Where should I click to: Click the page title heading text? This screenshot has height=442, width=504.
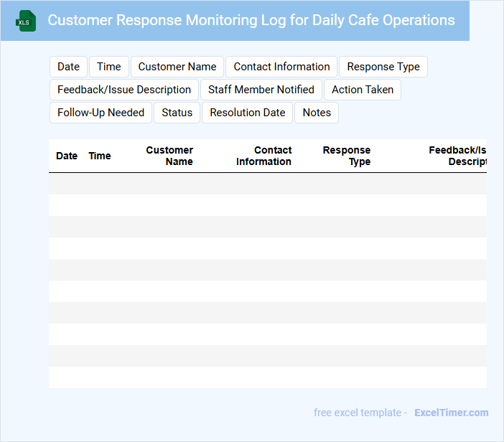tap(251, 20)
